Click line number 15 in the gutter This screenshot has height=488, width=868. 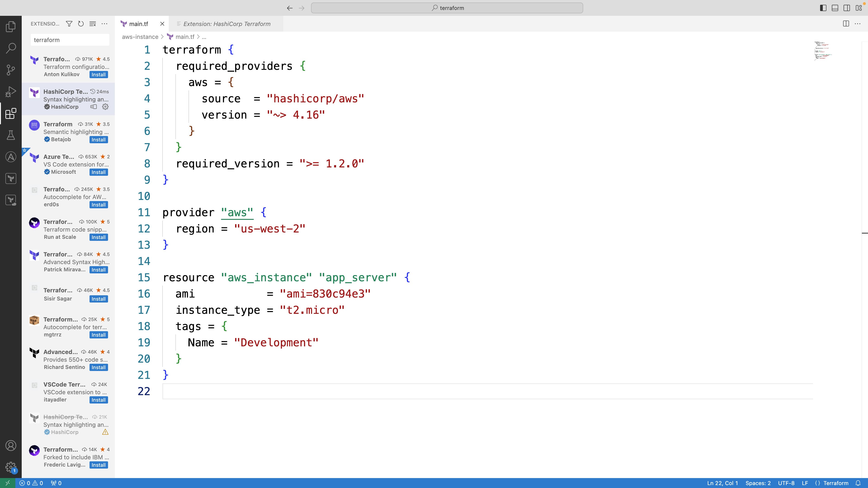(x=144, y=277)
